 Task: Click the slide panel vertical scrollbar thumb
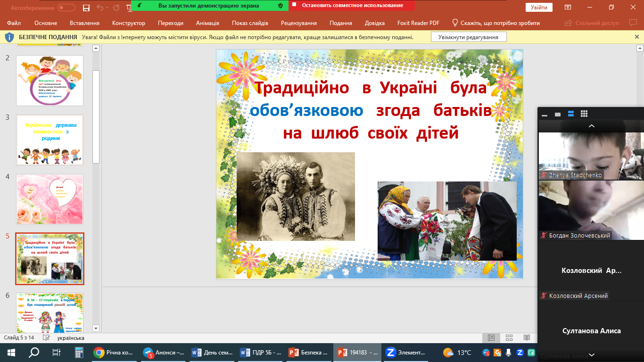(x=96, y=116)
